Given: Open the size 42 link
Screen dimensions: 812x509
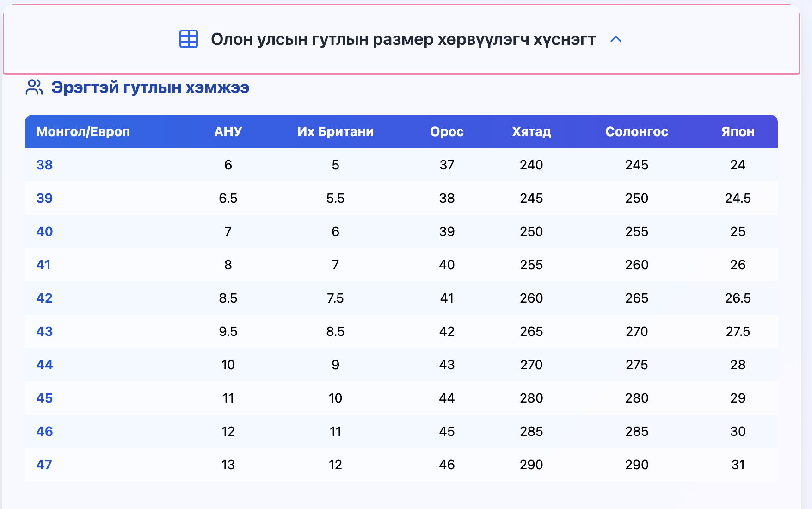Looking at the screenshot, I should 44,298.
